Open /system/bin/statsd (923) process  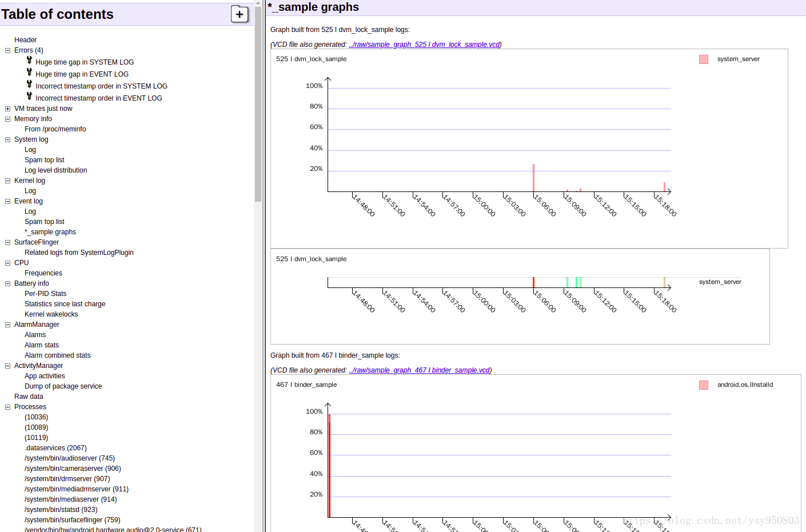(x=61, y=510)
